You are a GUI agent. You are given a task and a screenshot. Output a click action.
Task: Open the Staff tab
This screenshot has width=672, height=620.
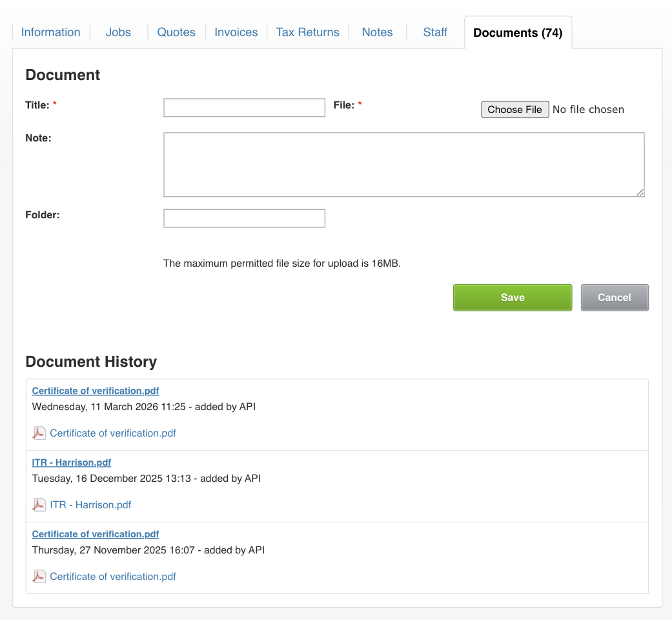[435, 32]
